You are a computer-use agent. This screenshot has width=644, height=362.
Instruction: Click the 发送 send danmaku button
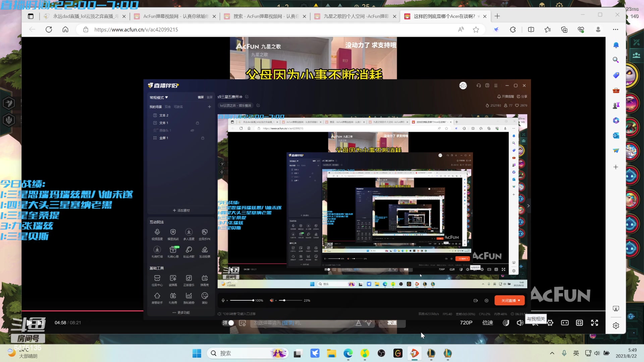coord(392,322)
